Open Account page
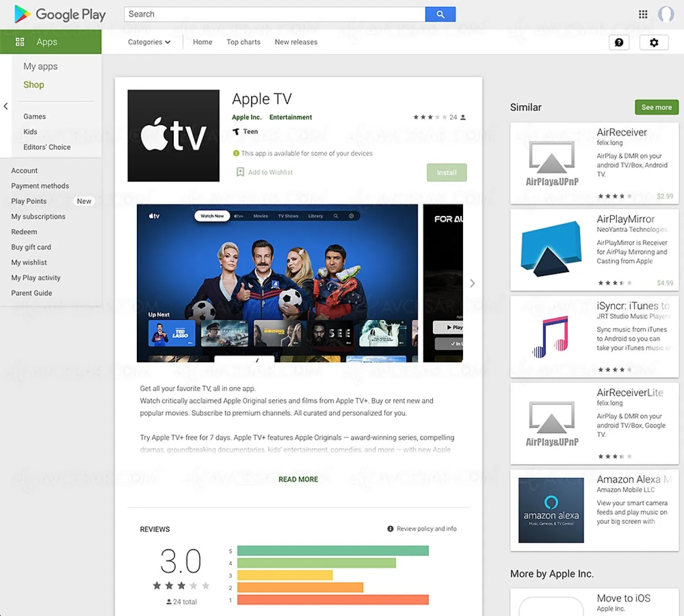 (x=24, y=171)
